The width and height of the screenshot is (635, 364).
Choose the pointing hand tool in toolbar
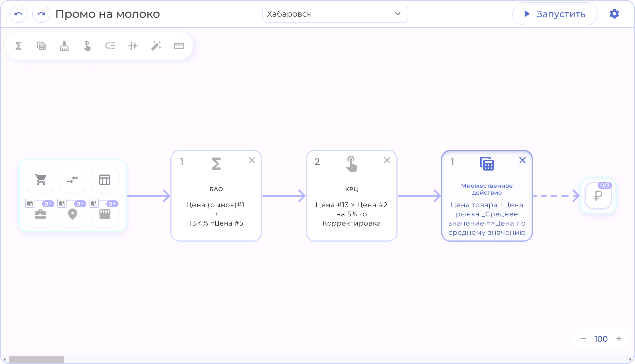(x=87, y=46)
